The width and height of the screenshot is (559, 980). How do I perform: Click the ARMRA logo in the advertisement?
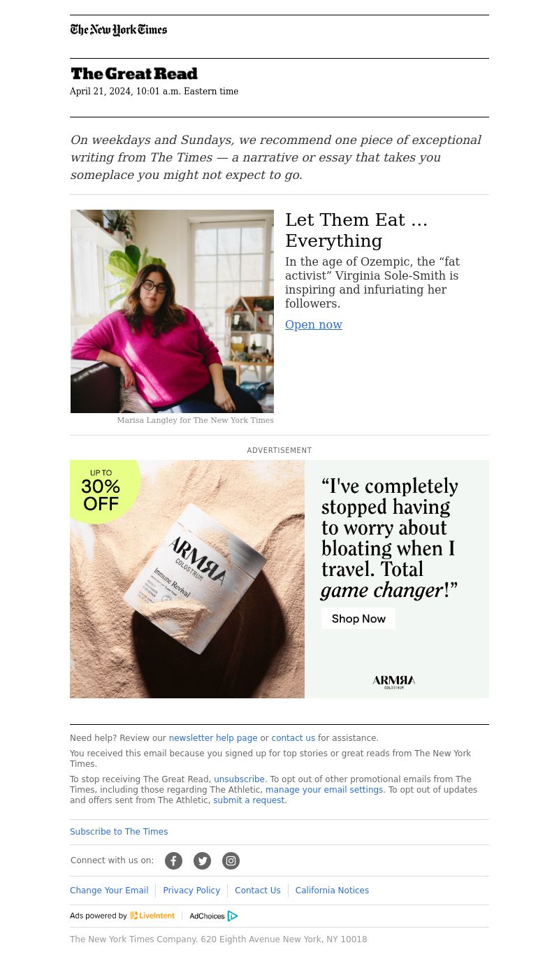click(x=394, y=682)
